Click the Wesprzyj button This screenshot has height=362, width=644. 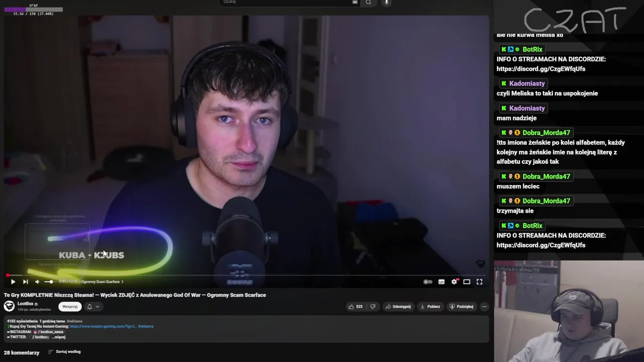70,306
